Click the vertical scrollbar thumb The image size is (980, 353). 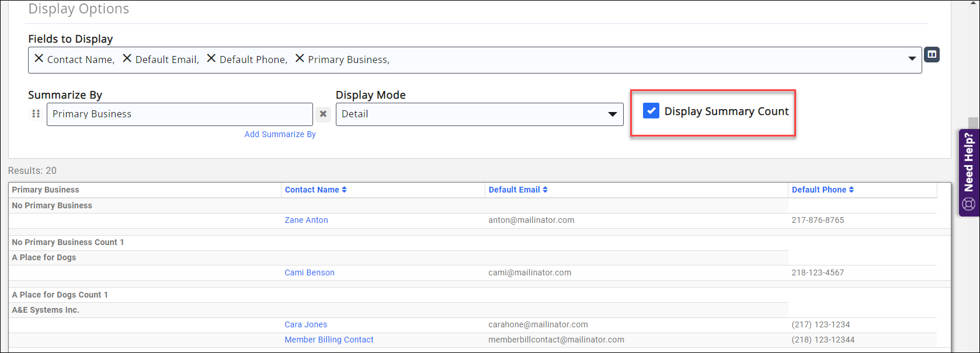point(972,123)
